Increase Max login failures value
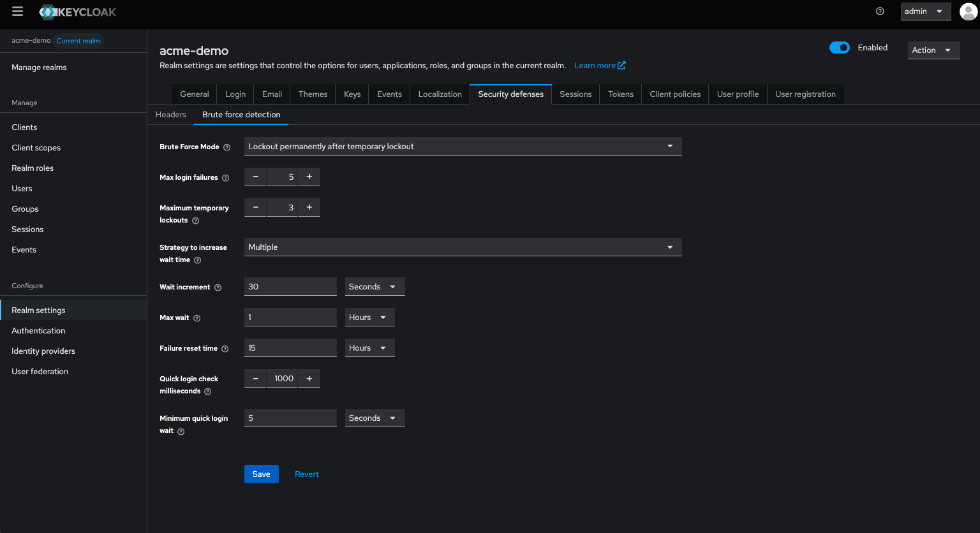 (x=309, y=177)
